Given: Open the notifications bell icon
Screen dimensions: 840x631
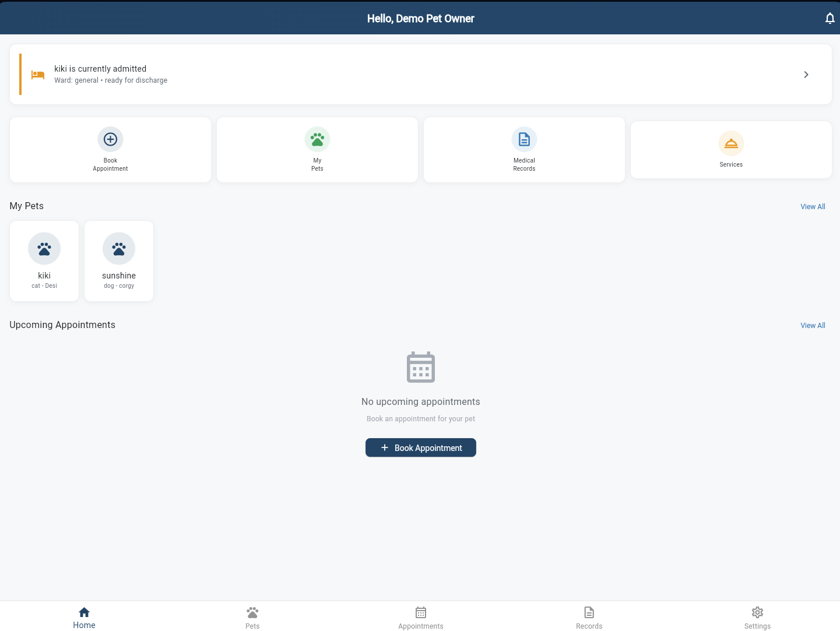Looking at the screenshot, I should [x=830, y=19].
